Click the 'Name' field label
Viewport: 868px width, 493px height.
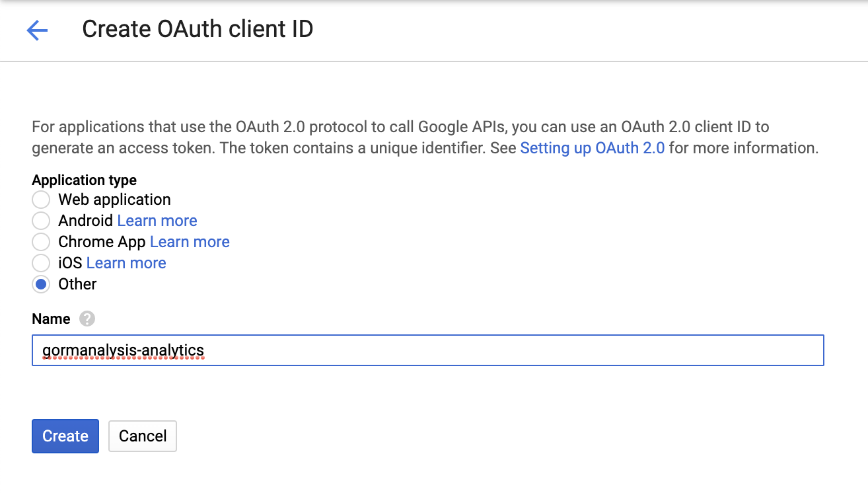[51, 319]
